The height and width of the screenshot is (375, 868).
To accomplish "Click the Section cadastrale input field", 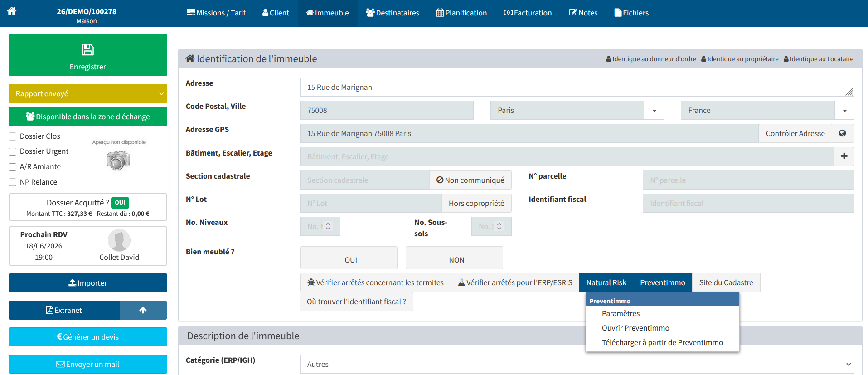I will (365, 180).
